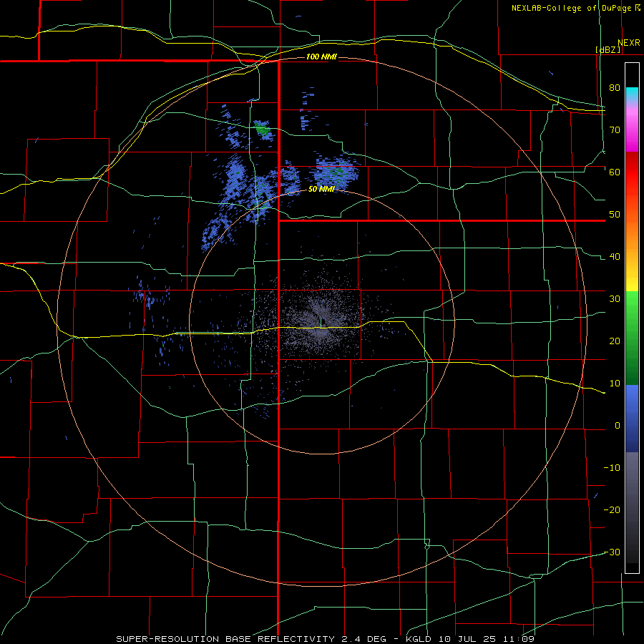Select the 20 value on the dBZ scale
Image resolution: width=644 pixels, height=644 pixels.
pos(615,341)
